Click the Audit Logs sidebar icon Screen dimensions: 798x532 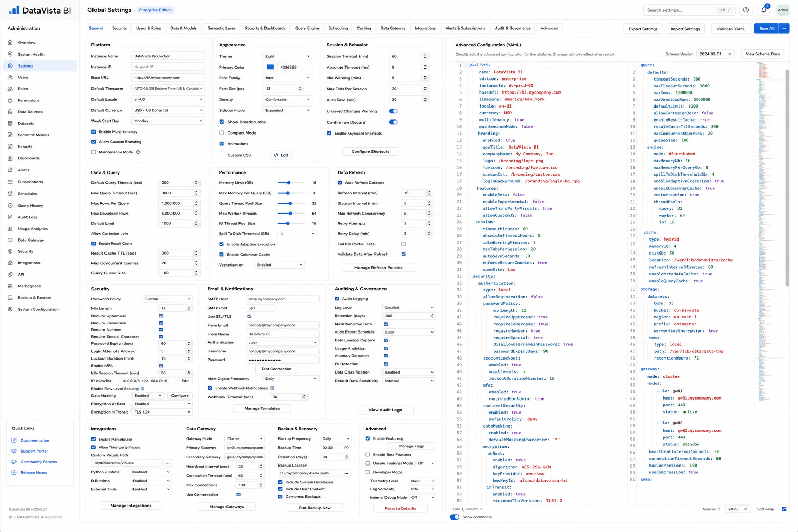10,217
